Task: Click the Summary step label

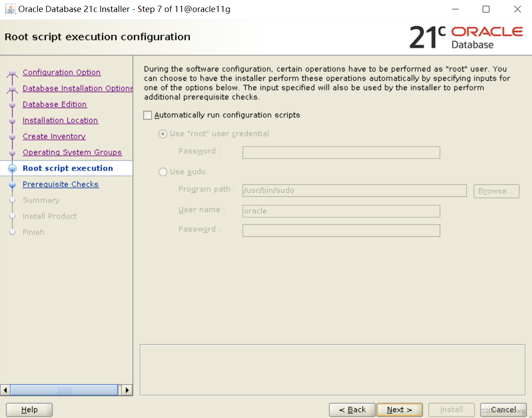Action: coord(41,200)
